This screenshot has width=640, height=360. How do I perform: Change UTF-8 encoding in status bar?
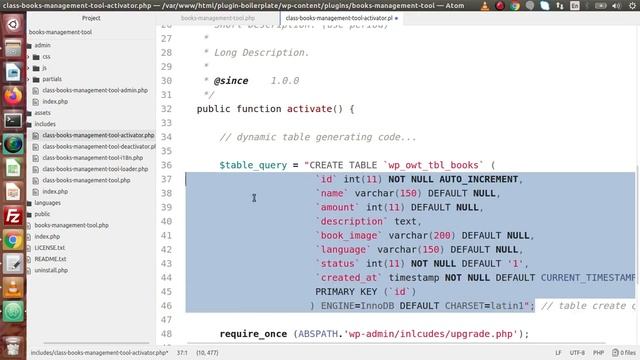click(x=577, y=353)
